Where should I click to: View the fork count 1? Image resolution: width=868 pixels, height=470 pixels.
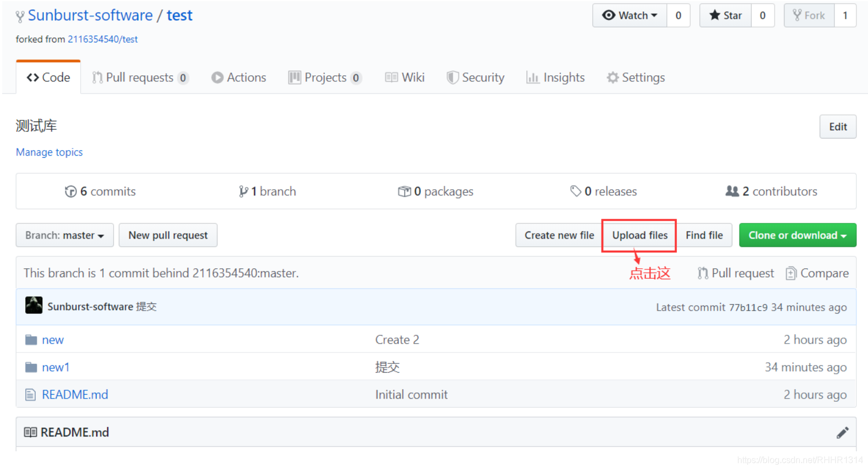[845, 15]
